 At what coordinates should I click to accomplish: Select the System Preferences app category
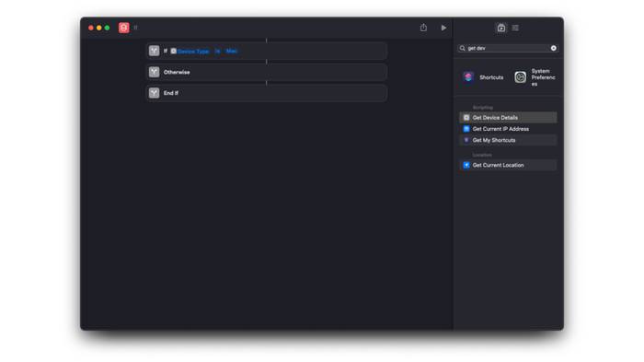click(535, 77)
